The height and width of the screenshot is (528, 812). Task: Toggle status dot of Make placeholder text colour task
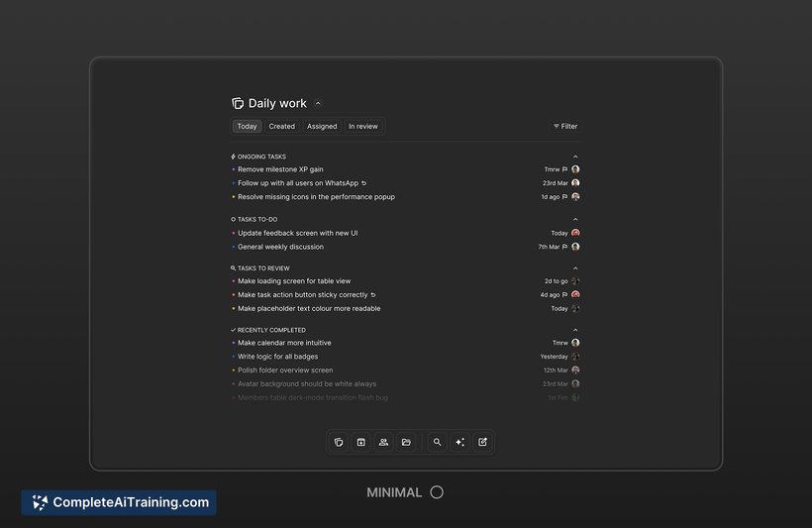[x=234, y=308]
